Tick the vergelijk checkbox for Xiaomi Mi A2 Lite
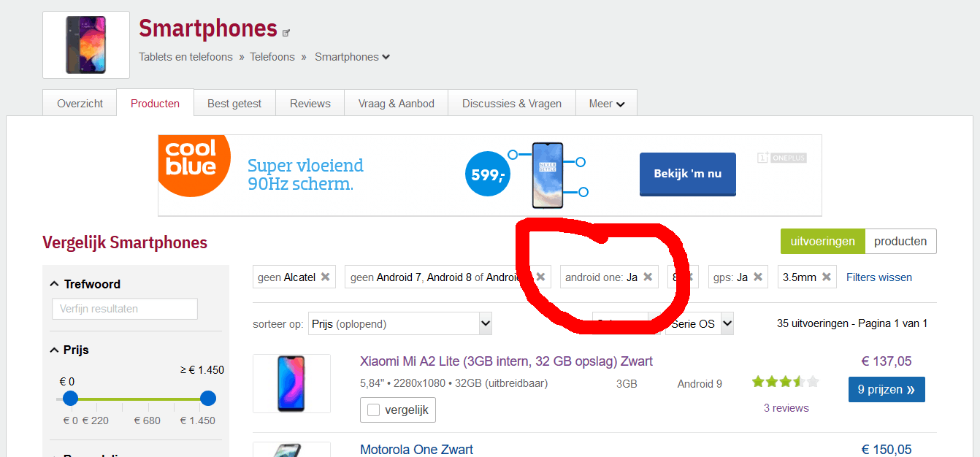The width and height of the screenshot is (980, 457). (x=374, y=410)
